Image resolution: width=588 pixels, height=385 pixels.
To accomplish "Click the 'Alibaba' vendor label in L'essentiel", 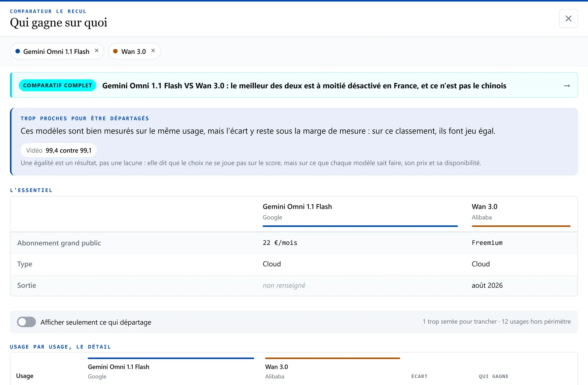I will point(482,217).
